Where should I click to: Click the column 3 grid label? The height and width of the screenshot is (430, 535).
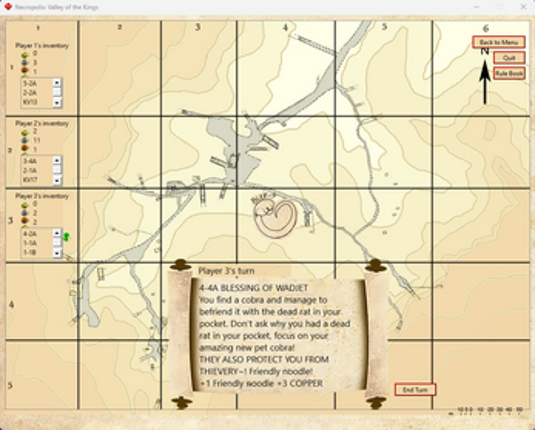pyautogui.click(x=198, y=27)
